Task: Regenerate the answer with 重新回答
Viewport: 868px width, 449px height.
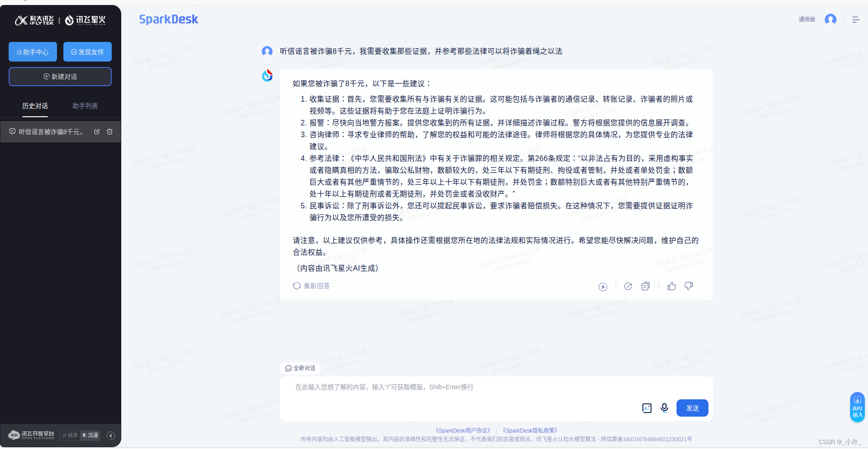Action: pos(311,286)
